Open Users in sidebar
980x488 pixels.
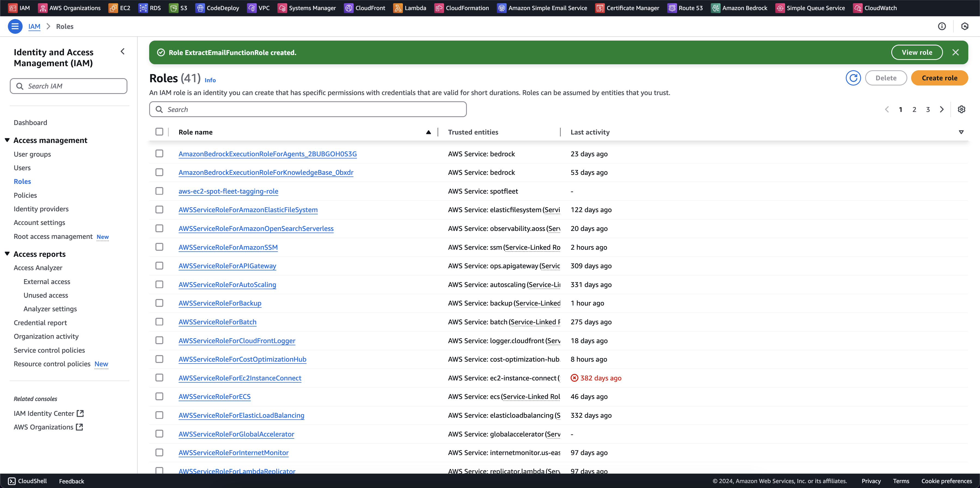pyautogui.click(x=22, y=168)
